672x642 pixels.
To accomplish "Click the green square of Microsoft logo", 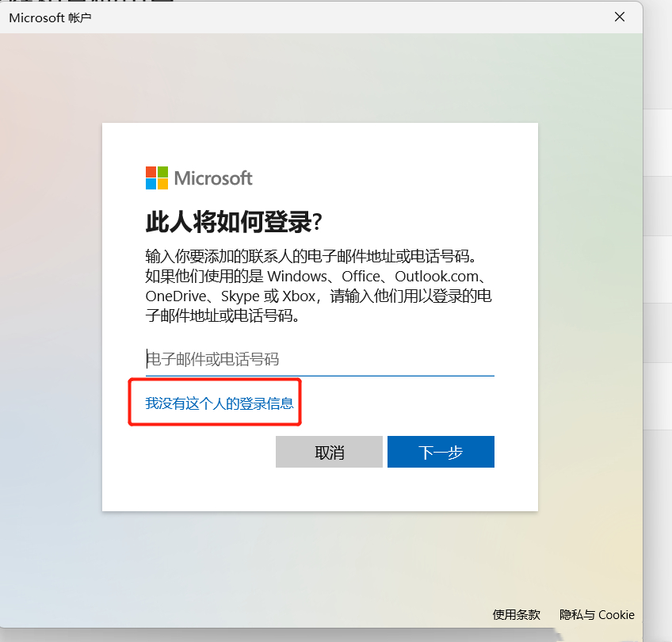I will [x=162, y=172].
